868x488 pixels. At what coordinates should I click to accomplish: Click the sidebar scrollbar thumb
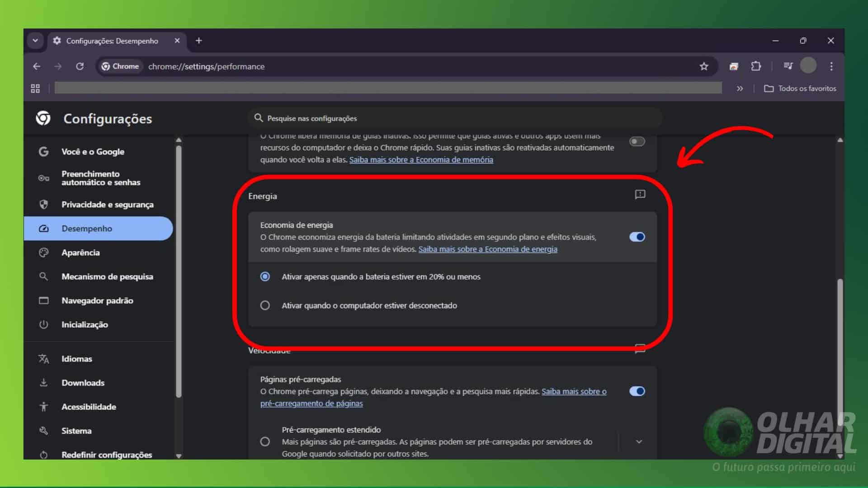(179, 271)
